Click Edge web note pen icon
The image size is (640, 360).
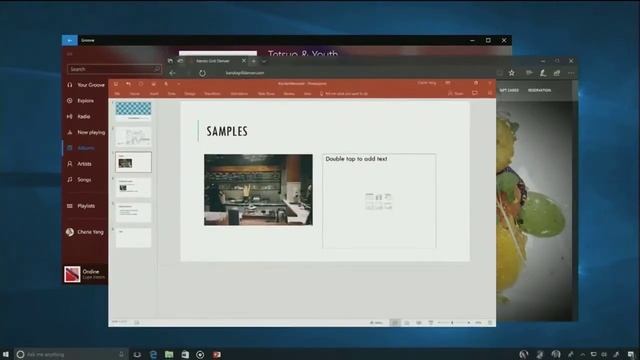point(543,73)
